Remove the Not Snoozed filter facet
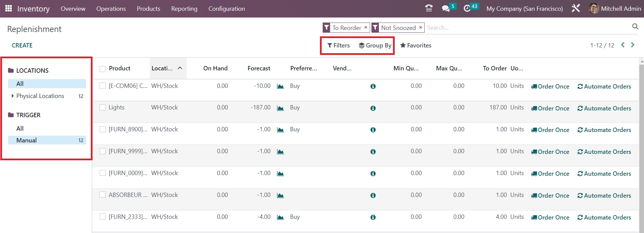Screen dimensions: 644x233 (x=420, y=28)
